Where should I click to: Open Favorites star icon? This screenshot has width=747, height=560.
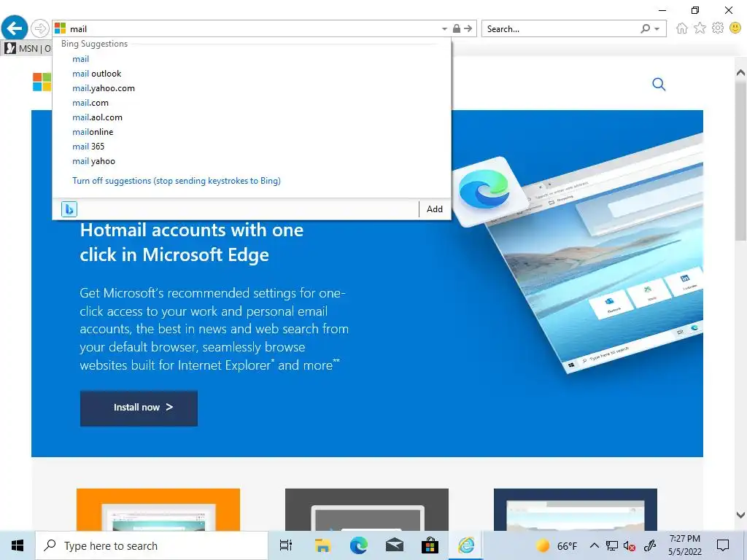pos(700,28)
